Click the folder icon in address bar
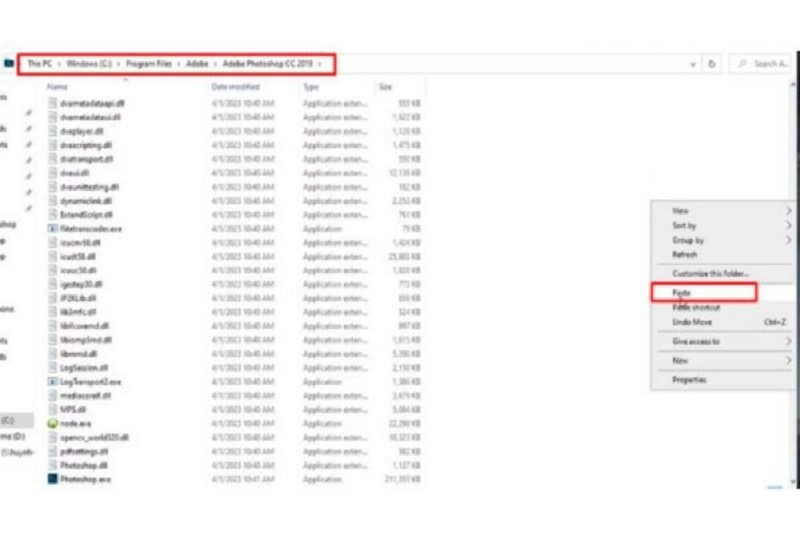800x533 pixels. click(x=9, y=63)
